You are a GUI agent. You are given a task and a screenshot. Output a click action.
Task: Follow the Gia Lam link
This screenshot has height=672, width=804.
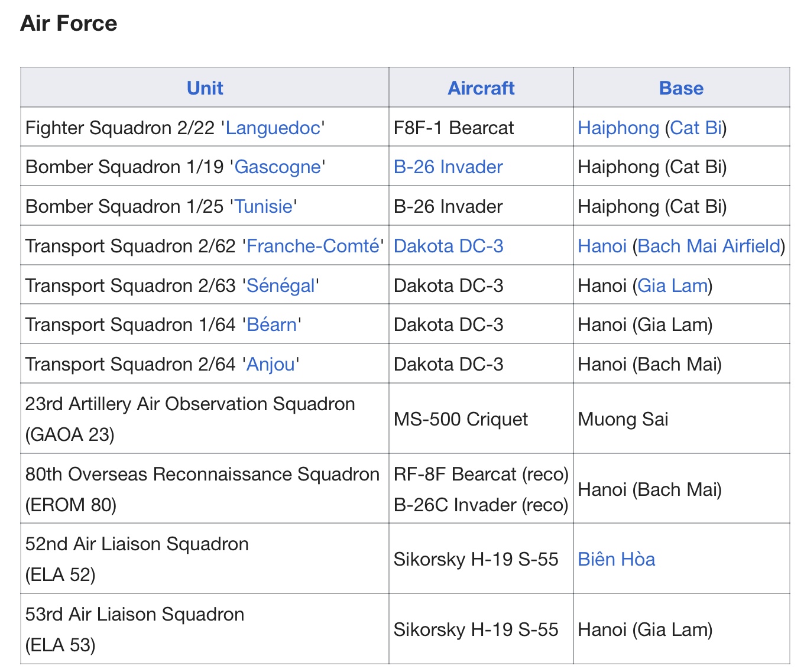(673, 285)
